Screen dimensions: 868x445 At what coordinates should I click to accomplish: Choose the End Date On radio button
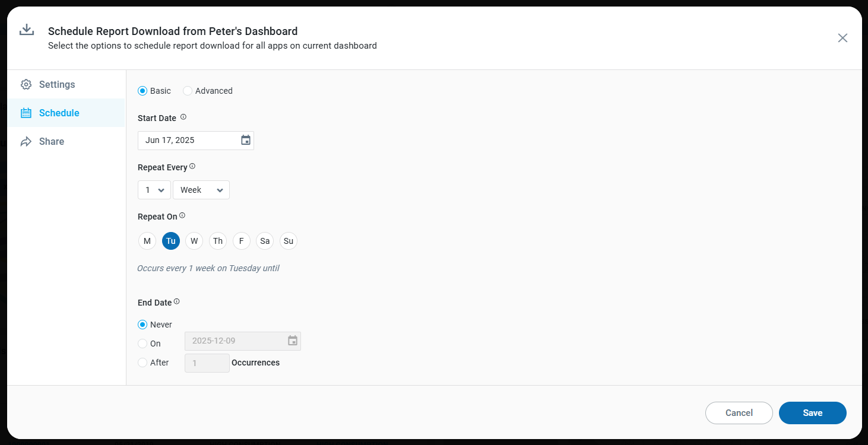click(x=142, y=344)
